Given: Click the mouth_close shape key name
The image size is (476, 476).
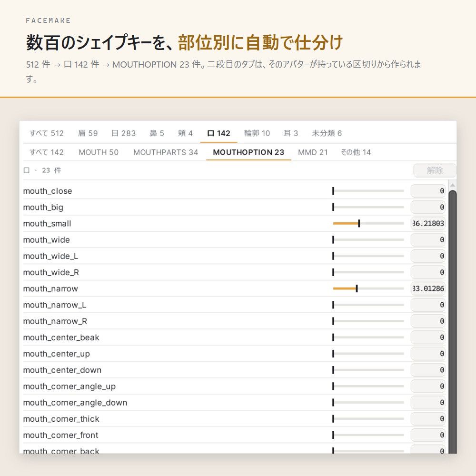Looking at the screenshot, I should (48, 191).
